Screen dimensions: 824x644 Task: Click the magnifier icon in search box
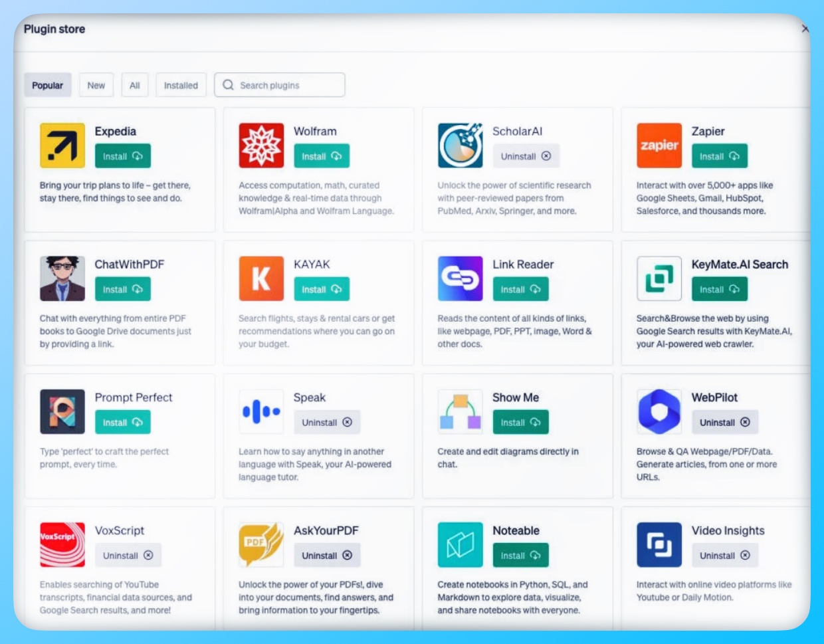[229, 85]
